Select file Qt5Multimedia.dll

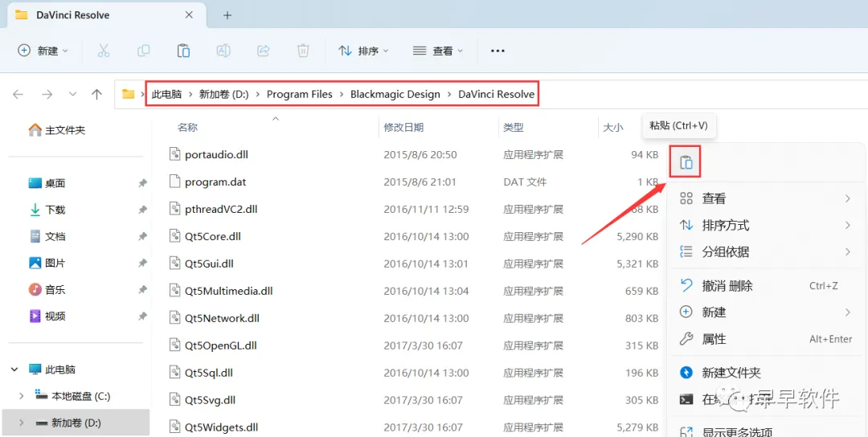(228, 291)
